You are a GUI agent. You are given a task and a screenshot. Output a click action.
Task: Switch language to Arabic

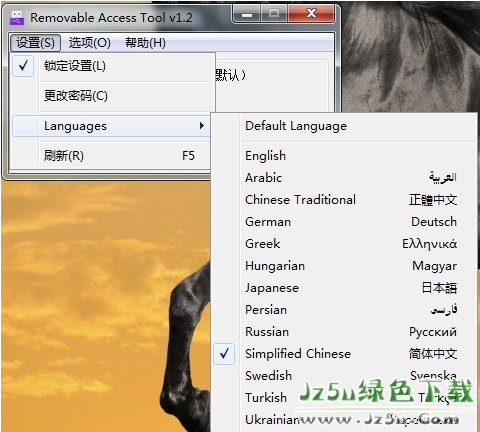click(345, 178)
